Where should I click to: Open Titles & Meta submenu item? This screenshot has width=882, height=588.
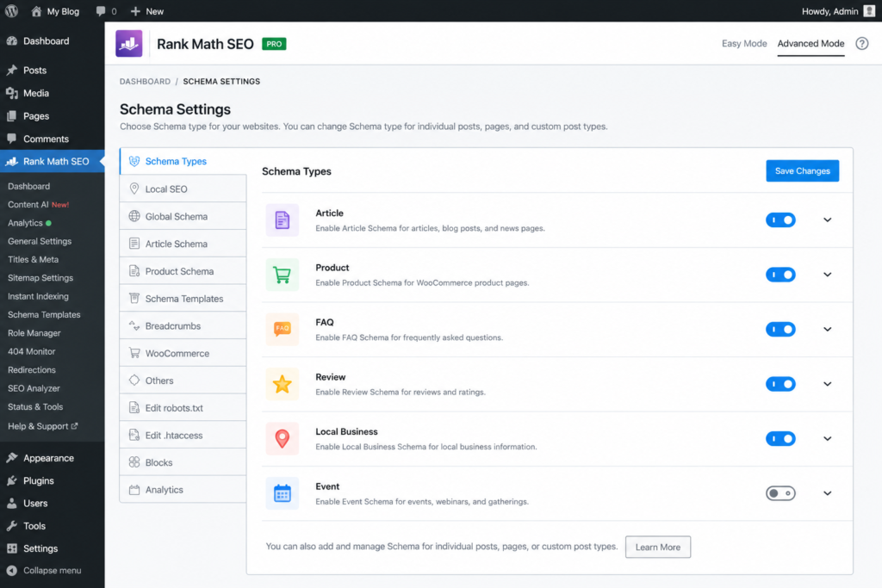pos(34,259)
